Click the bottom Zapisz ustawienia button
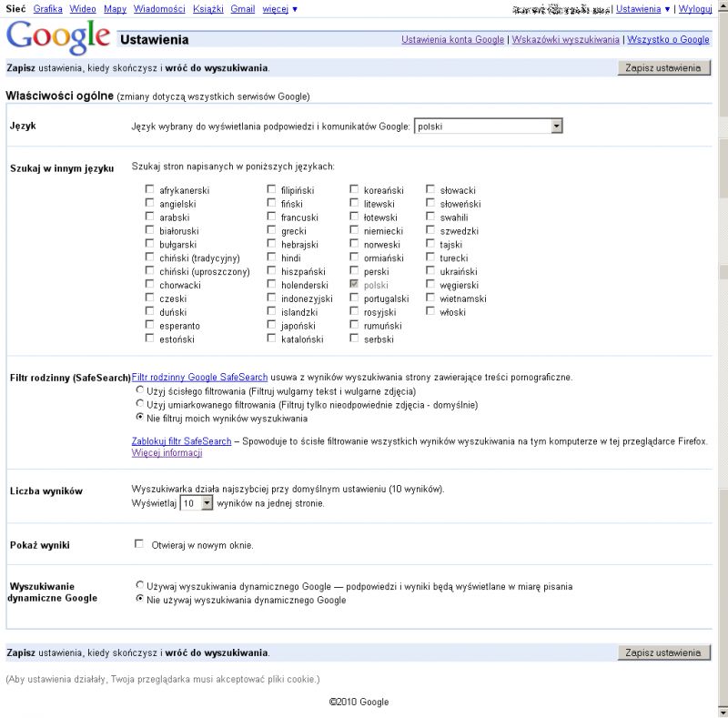This screenshot has width=728, height=718. point(664,652)
